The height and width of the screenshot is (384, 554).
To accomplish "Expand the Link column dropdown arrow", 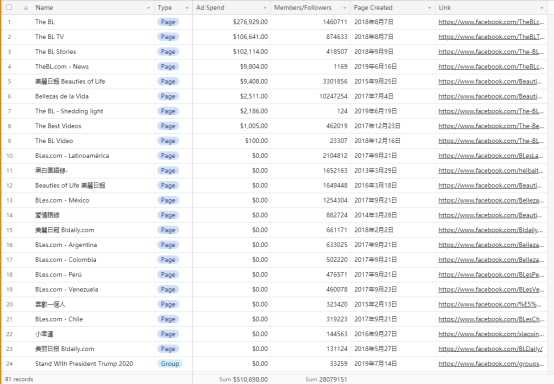I will [542, 8].
